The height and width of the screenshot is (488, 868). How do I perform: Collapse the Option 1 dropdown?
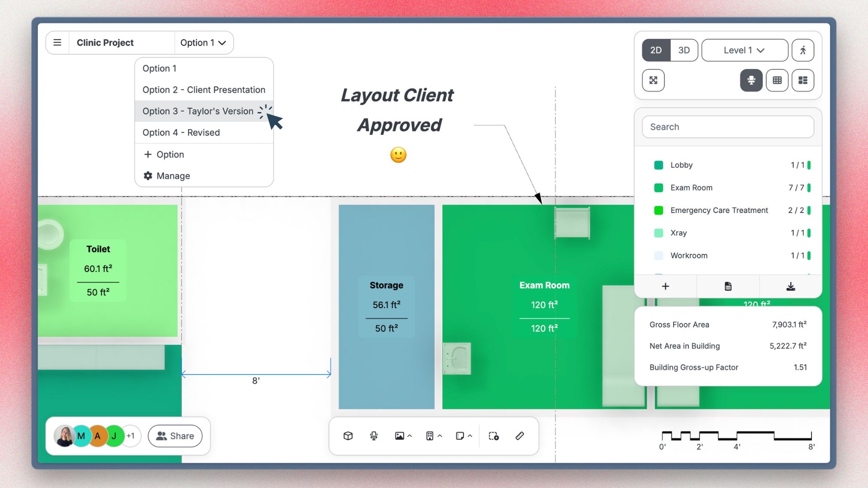coord(203,42)
